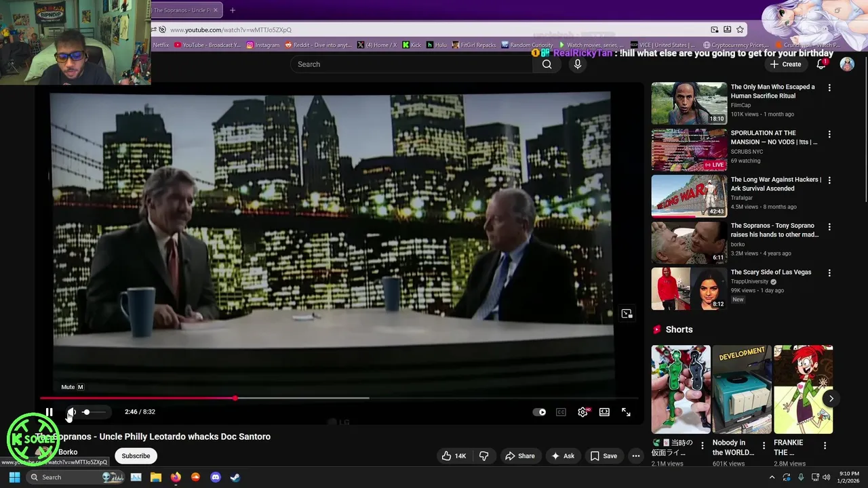Open options for Tony Soprano raises hands video

pyautogui.click(x=829, y=227)
